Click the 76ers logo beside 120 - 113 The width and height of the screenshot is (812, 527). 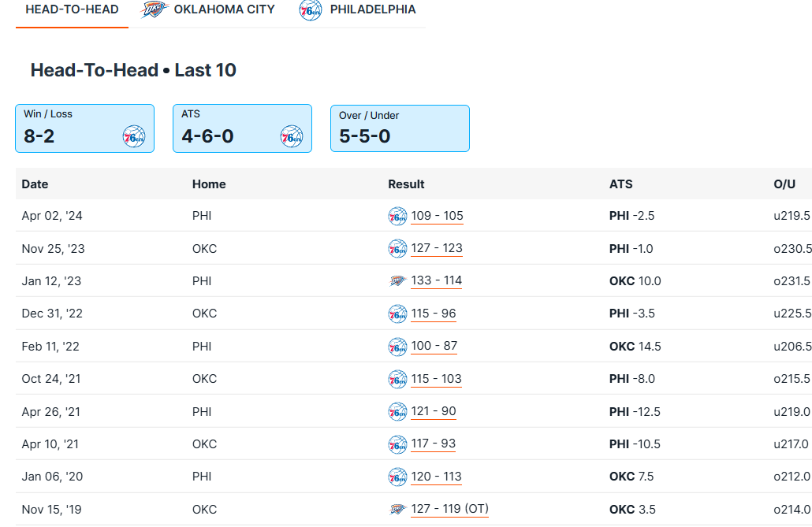pos(397,477)
